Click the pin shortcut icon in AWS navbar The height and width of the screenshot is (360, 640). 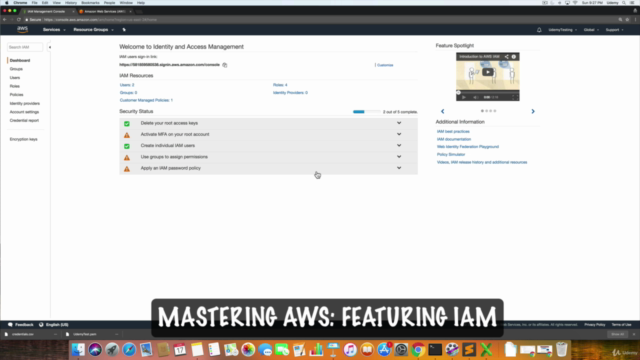(124, 30)
